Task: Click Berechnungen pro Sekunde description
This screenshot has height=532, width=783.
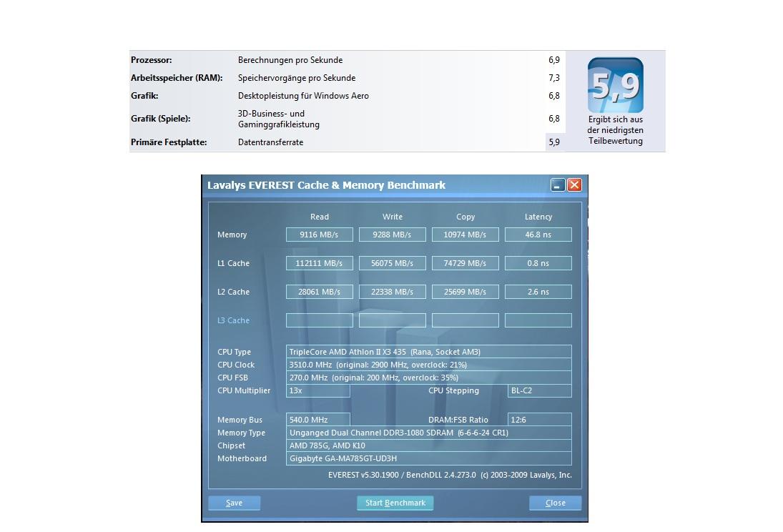Action: 290,60
